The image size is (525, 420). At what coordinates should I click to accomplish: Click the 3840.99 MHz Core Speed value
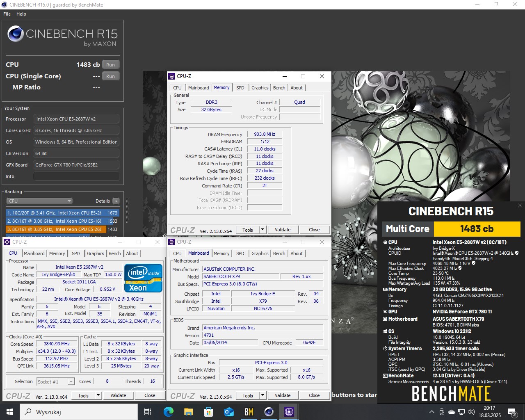(x=57, y=344)
